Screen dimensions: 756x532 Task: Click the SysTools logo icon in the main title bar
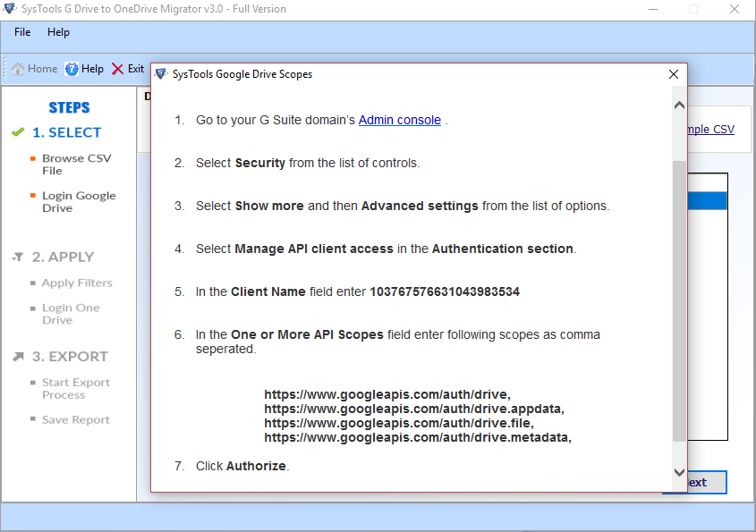tap(10, 8)
